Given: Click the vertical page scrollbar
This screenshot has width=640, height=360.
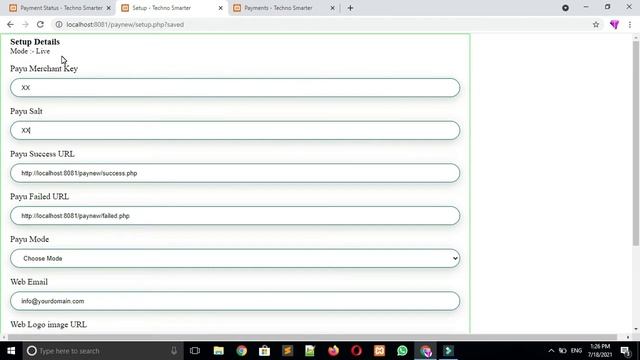Looking at the screenshot, I should tap(636, 143).
